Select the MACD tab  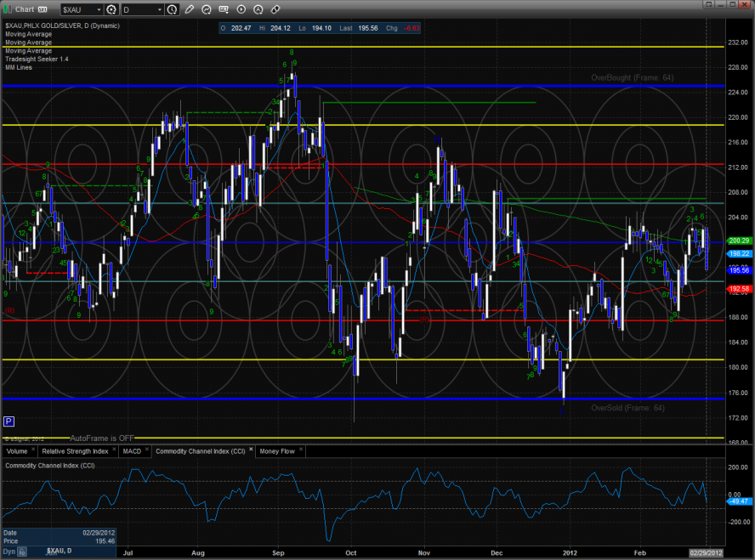132,451
